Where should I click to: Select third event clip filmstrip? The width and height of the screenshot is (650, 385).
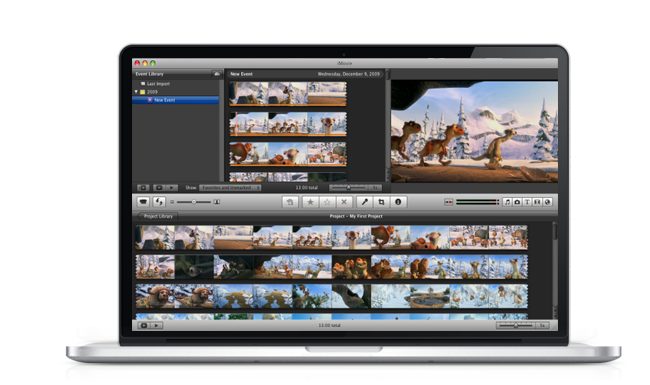pyautogui.click(x=288, y=154)
